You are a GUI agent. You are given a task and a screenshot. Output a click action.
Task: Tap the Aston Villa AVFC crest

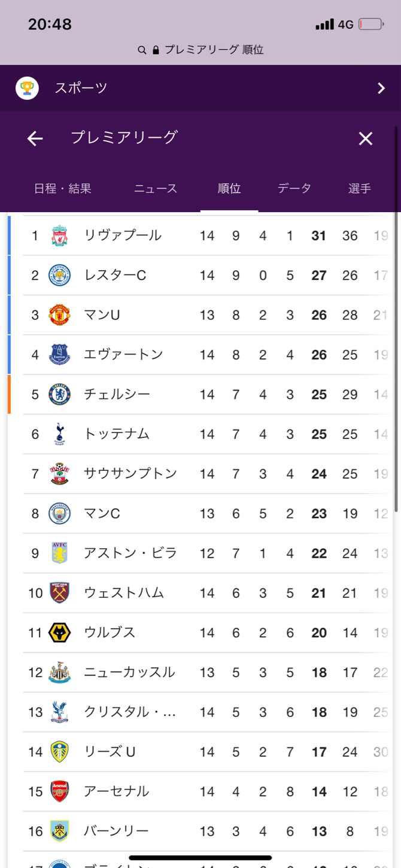[x=60, y=553]
